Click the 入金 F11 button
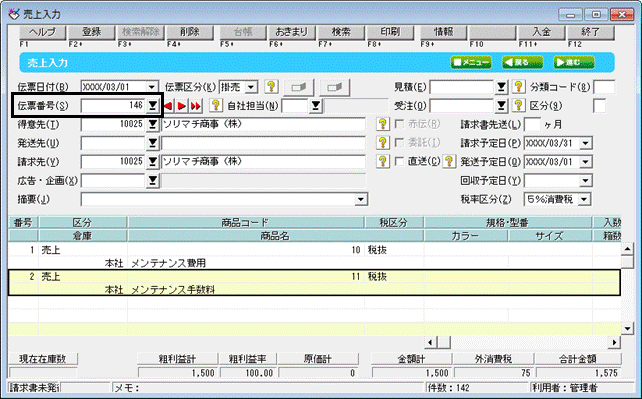 click(x=542, y=32)
